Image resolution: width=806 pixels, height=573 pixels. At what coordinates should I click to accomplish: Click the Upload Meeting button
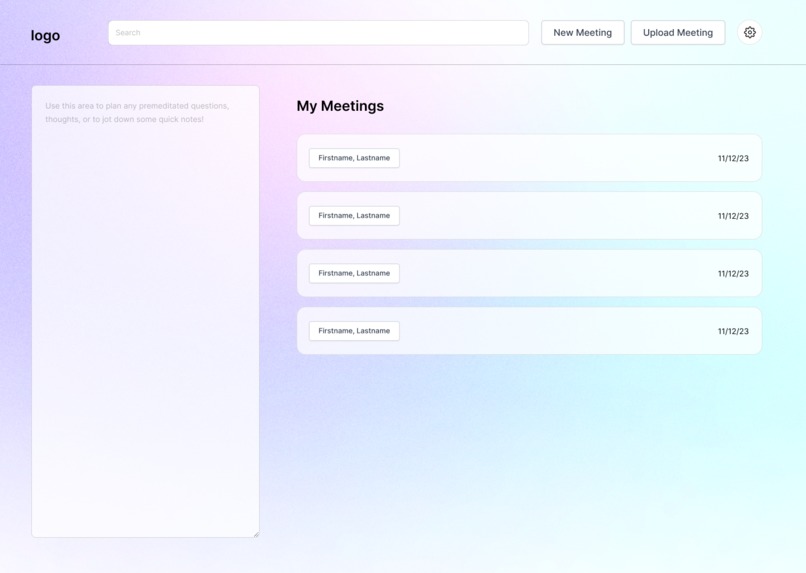pyautogui.click(x=677, y=33)
